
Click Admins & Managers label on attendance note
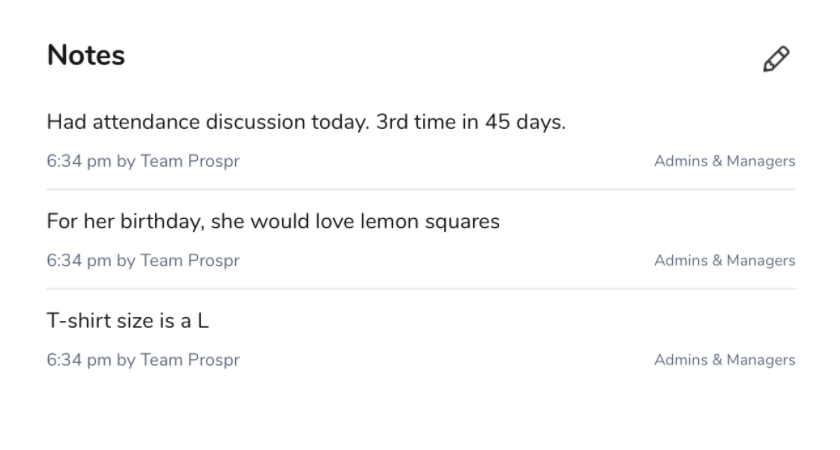coord(724,161)
